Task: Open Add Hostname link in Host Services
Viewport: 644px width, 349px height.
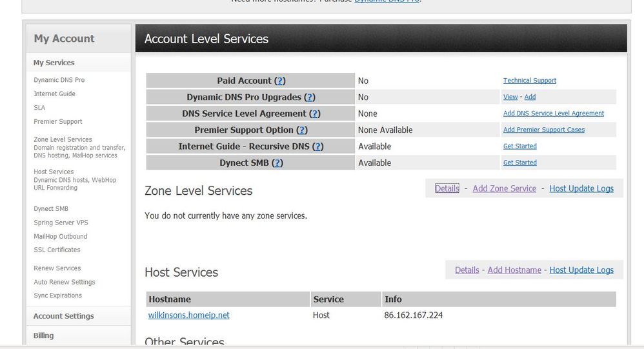Action: [514, 270]
